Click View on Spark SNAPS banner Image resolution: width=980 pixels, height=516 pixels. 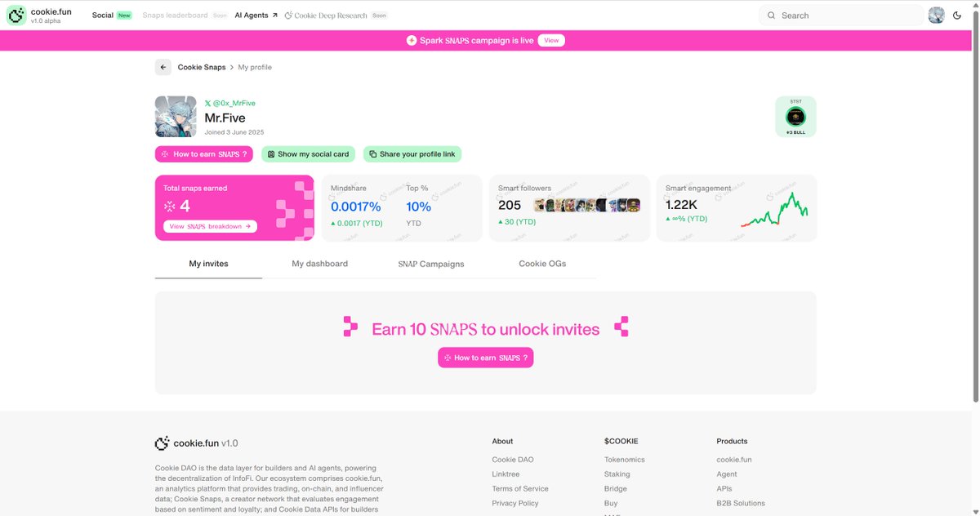point(551,40)
